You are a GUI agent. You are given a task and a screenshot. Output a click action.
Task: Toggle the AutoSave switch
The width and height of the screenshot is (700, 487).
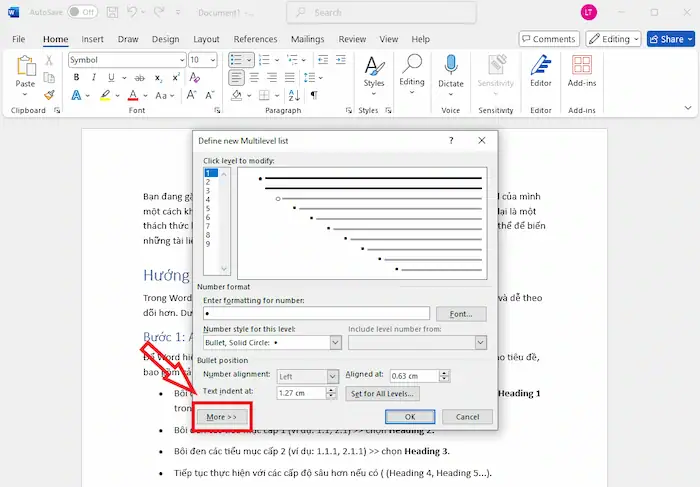(82, 12)
